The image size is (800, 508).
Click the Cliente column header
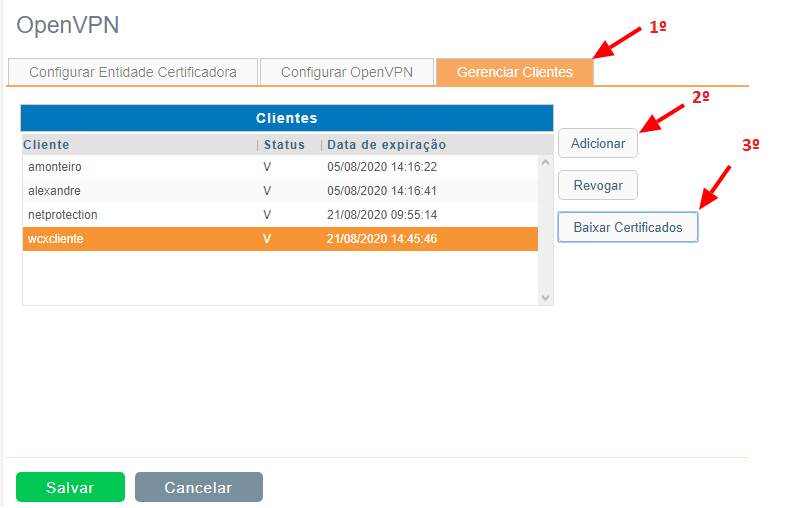(x=46, y=145)
